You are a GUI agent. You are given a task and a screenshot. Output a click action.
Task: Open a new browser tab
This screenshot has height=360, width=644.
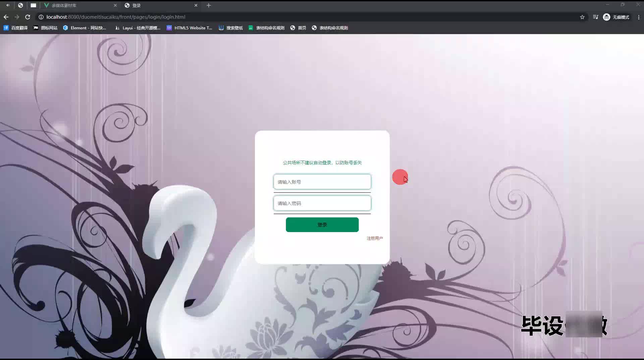(x=209, y=5)
